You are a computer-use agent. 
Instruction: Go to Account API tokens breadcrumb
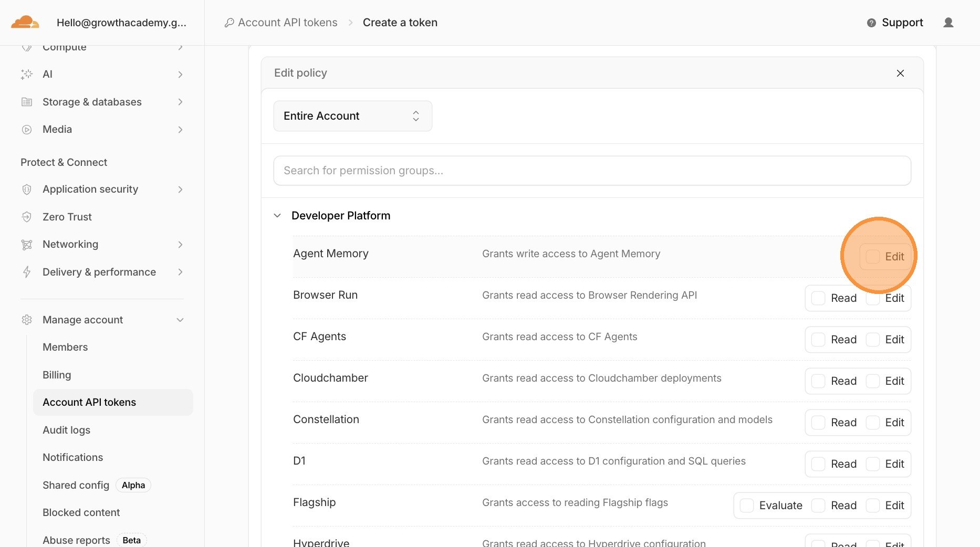[287, 23]
